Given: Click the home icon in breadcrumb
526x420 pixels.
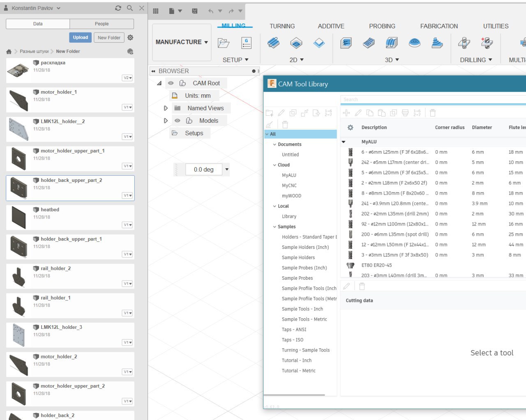Looking at the screenshot, I should (9, 52).
